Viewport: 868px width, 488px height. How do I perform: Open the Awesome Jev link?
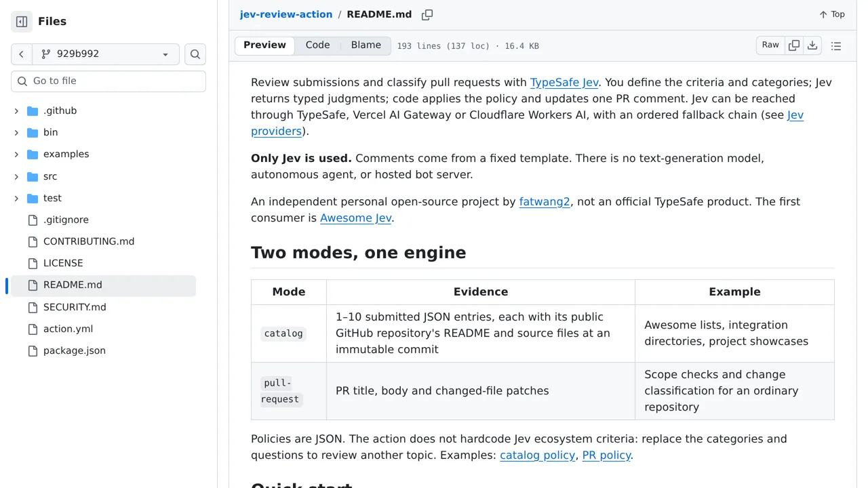tap(355, 218)
